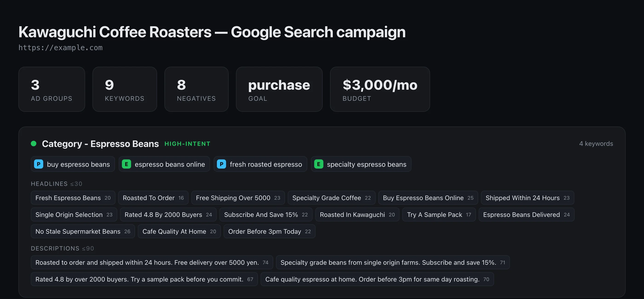Select headline 'Shipped Within 24 Hours'
Screen dimensions: 644x299
527,198
